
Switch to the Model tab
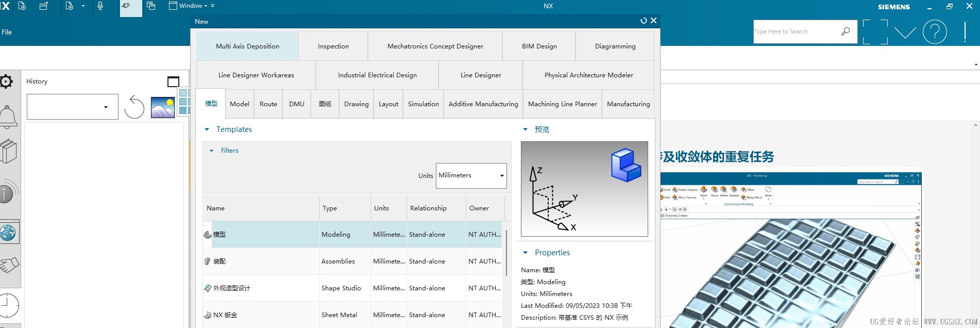(x=240, y=104)
